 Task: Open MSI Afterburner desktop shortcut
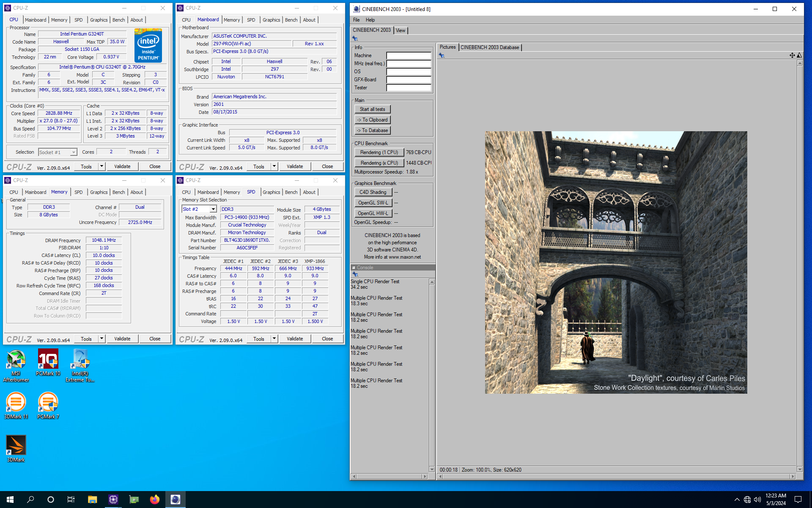pyautogui.click(x=16, y=366)
